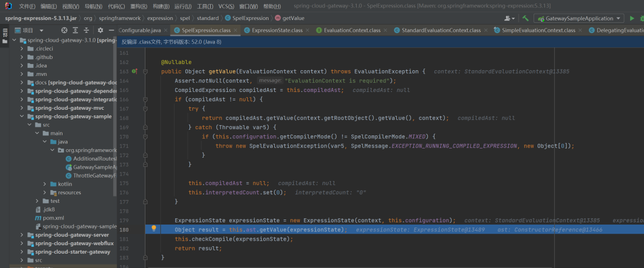
Task: Expand the spring-cloud-gateway-webflux module
Action: (22, 243)
